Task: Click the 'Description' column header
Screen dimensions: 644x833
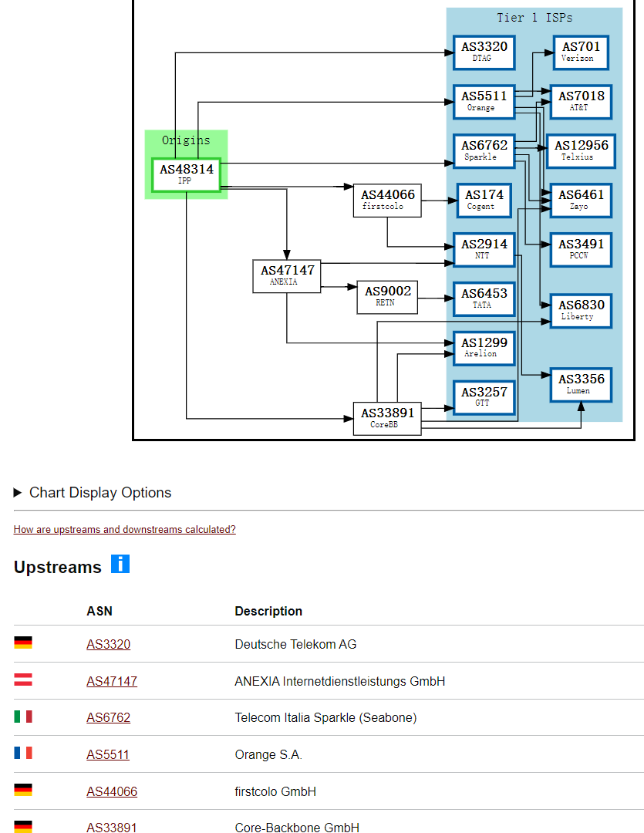Action: pyautogui.click(x=268, y=611)
